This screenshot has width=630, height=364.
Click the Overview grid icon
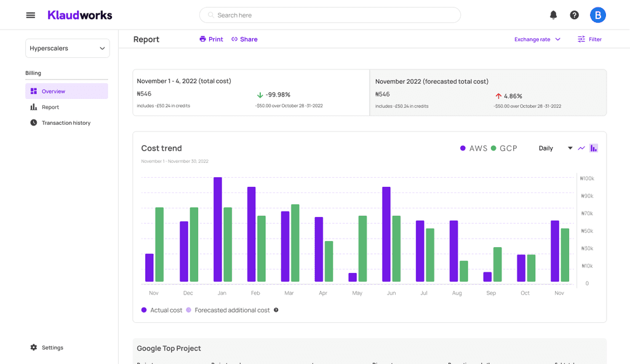(34, 91)
